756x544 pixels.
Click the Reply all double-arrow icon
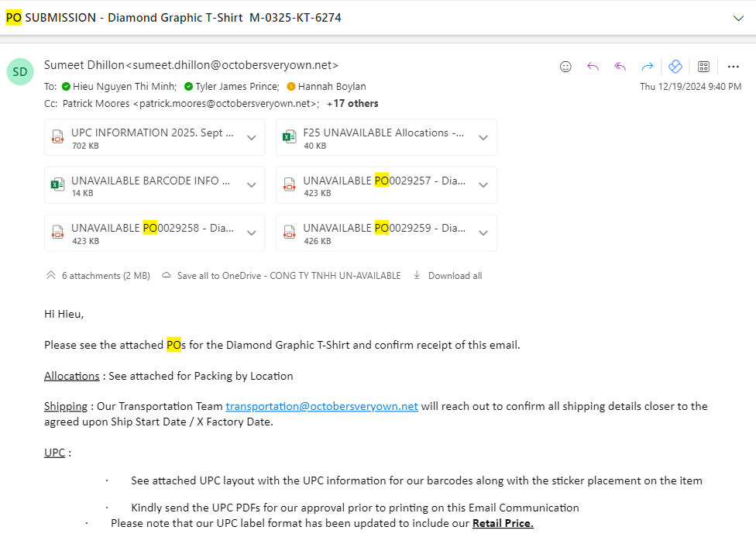point(620,67)
